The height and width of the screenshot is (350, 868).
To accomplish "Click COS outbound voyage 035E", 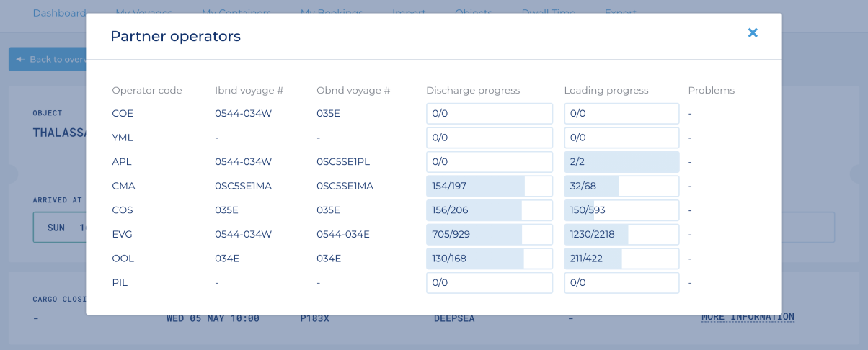I will click(x=329, y=210).
